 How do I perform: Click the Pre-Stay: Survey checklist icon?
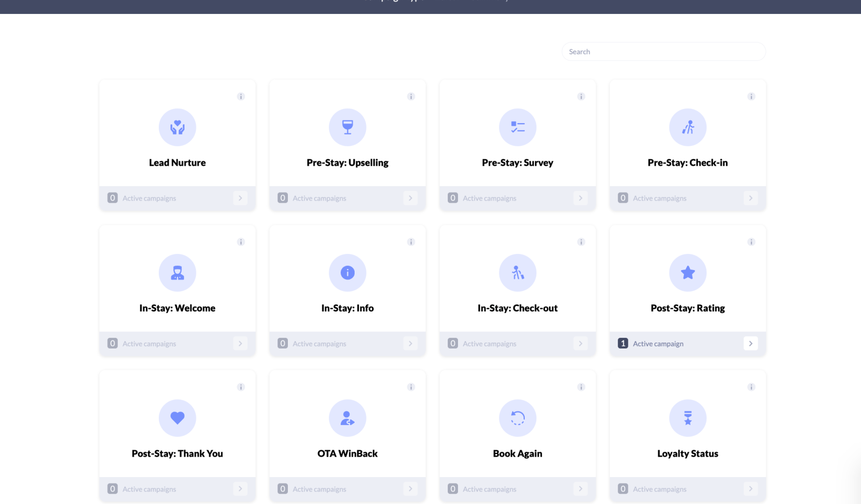click(x=518, y=127)
